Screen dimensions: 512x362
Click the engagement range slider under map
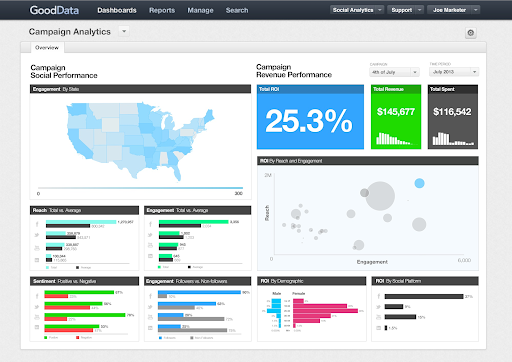140,188
